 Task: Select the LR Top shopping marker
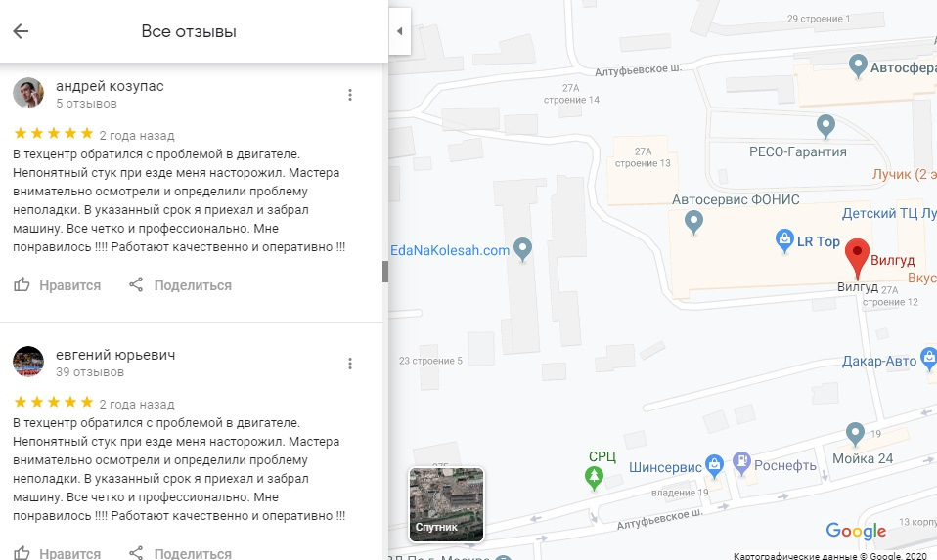click(x=784, y=241)
